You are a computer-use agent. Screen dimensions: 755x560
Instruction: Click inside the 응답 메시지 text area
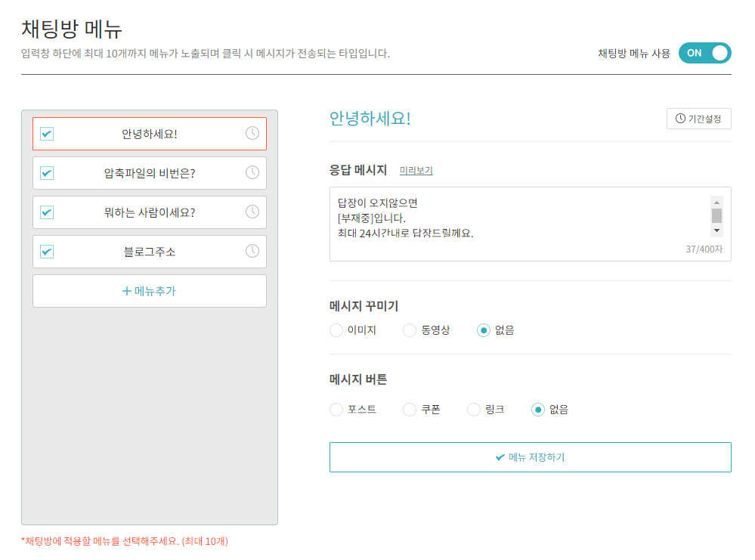tap(530, 224)
